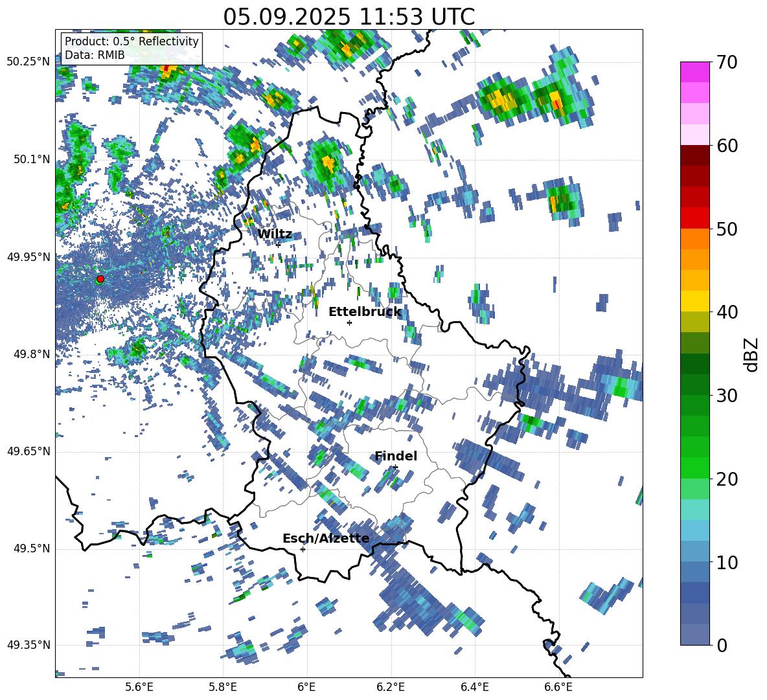Click the 5.6°E longitude tick label
Image resolution: width=767 pixels, height=700 pixels.
[139, 687]
